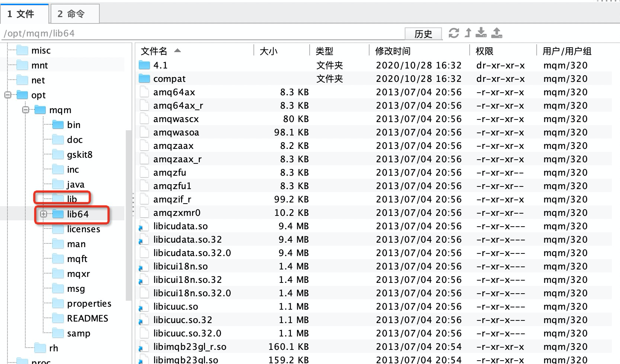Click the bin folder icon in the sidebar tree
620x364 pixels.
point(59,125)
